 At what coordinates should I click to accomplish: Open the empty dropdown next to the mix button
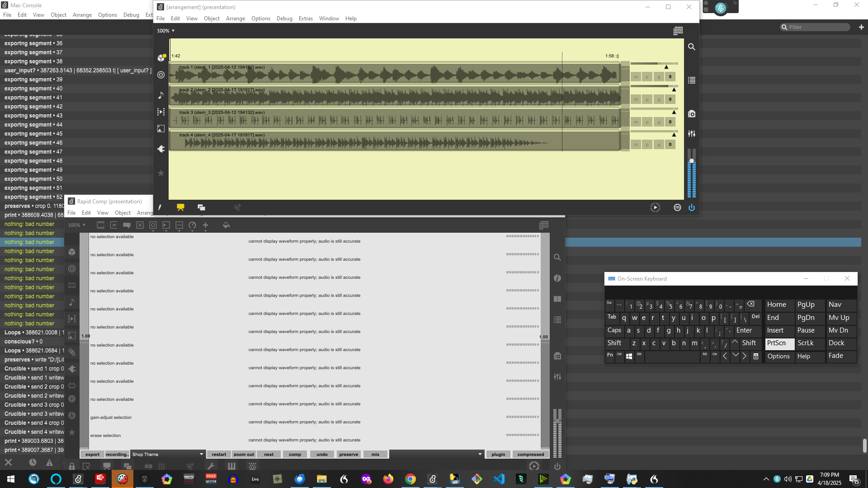click(x=436, y=455)
